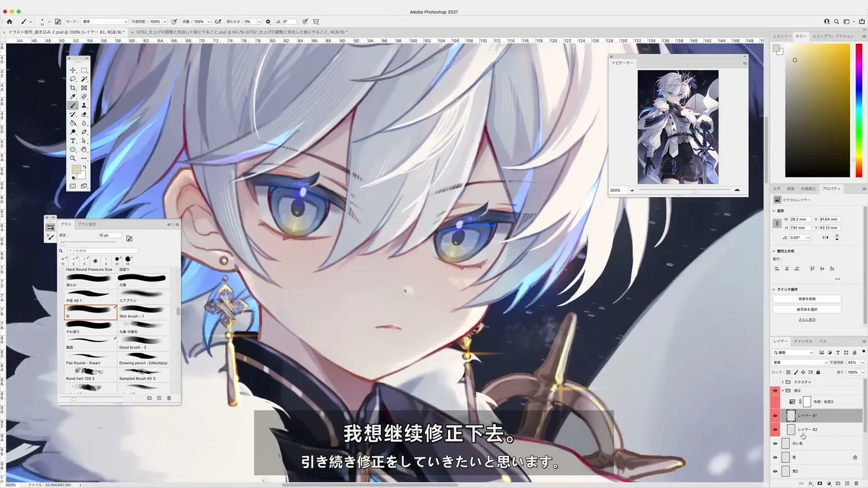868x488 pixels.
Task: Open the blend mode 通常 dropdown
Action: [x=104, y=22]
